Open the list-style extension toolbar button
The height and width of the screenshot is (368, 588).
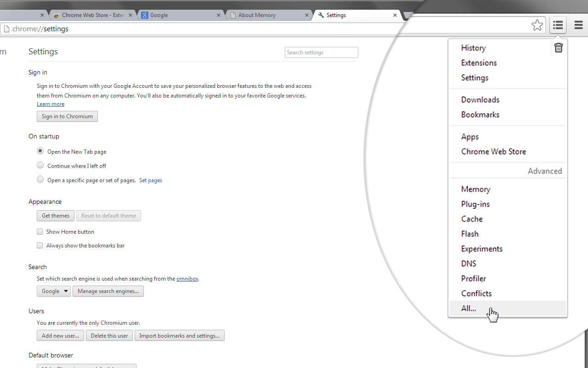coord(558,25)
